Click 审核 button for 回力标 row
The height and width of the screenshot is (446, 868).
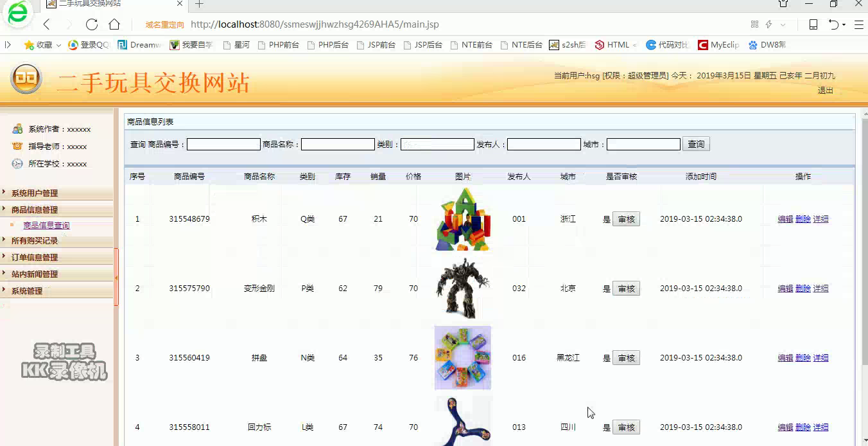pos(626,427)
